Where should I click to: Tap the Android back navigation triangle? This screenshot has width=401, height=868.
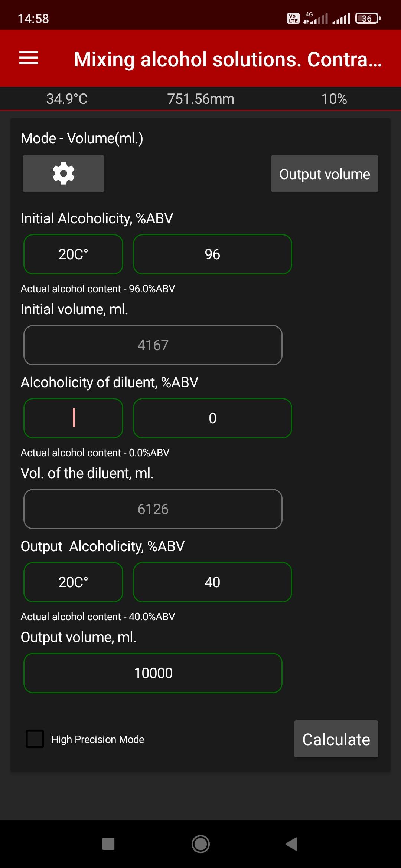click(291, 844)
